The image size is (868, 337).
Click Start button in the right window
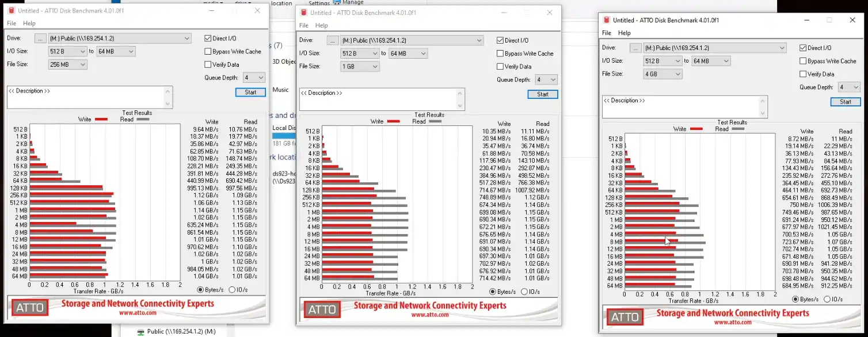[x=846, y=102]
